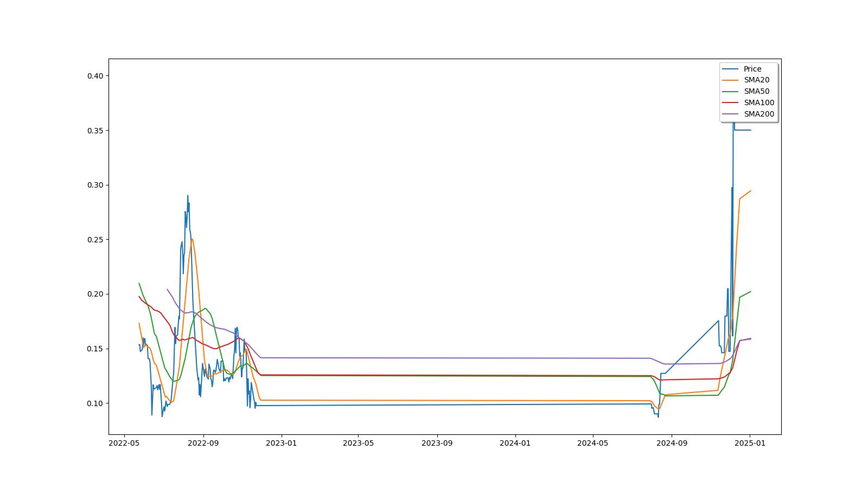
Task: Click the 2024-09 x-axis label
Action: pos(671,443)
